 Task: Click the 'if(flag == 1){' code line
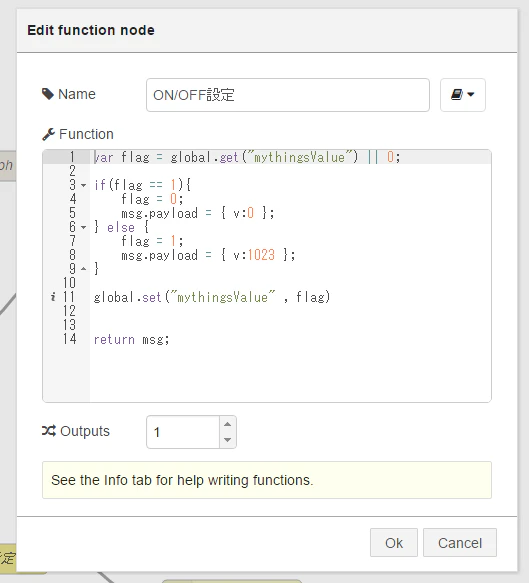point(142,185)
